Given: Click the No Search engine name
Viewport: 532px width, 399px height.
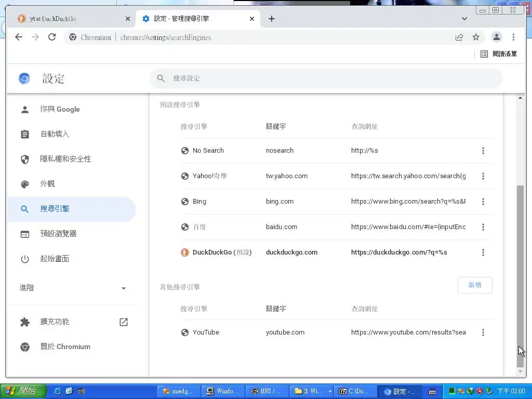Looking at the screenshot, I should click(208, 151).
